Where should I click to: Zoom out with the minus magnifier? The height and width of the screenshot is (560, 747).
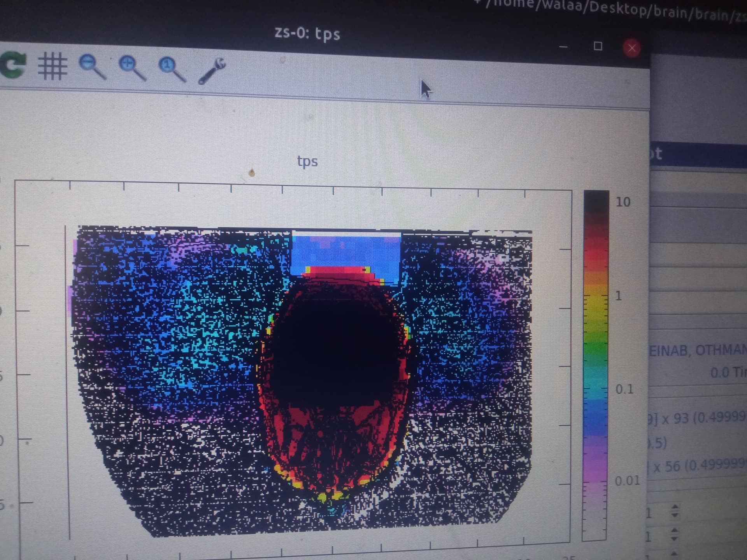point(92,67)
